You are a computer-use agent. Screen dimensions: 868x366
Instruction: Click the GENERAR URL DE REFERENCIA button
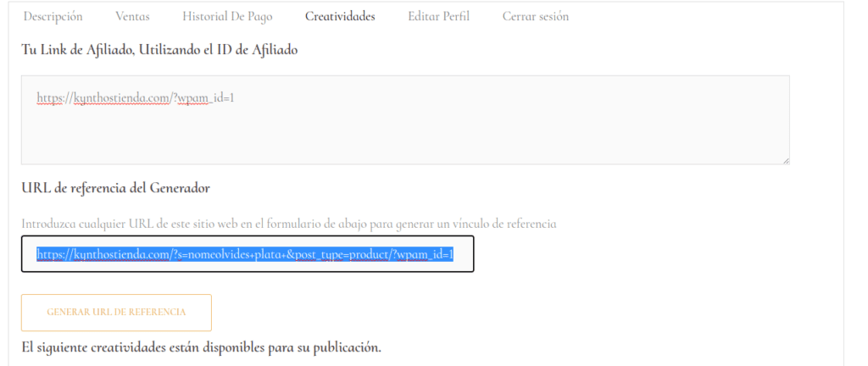tap(116, 313)
